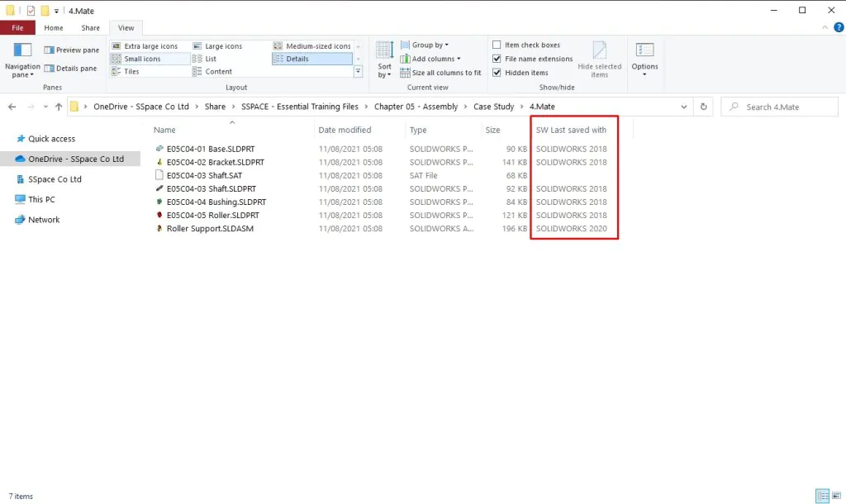Navigate to SSPACE - Essential Training Files breadcrumb
The width and height of the screenshot is (846, 504).
(x=299, y=107)
